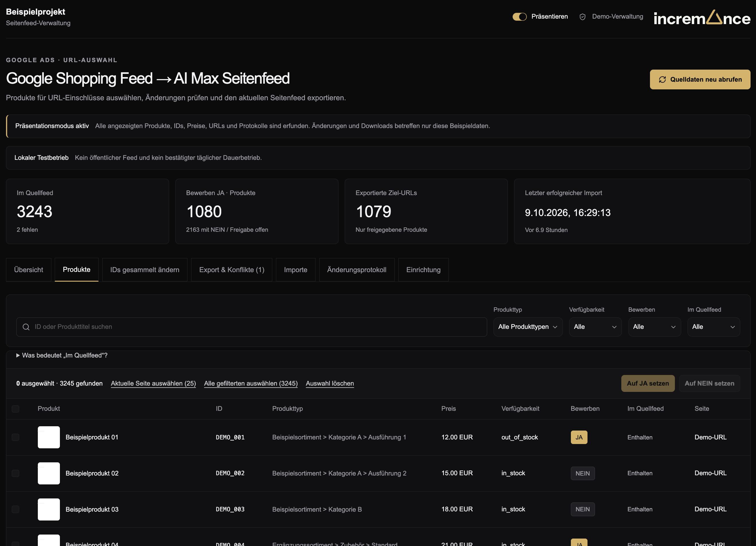Click the price 15.00 EUR

click(457, 473)
